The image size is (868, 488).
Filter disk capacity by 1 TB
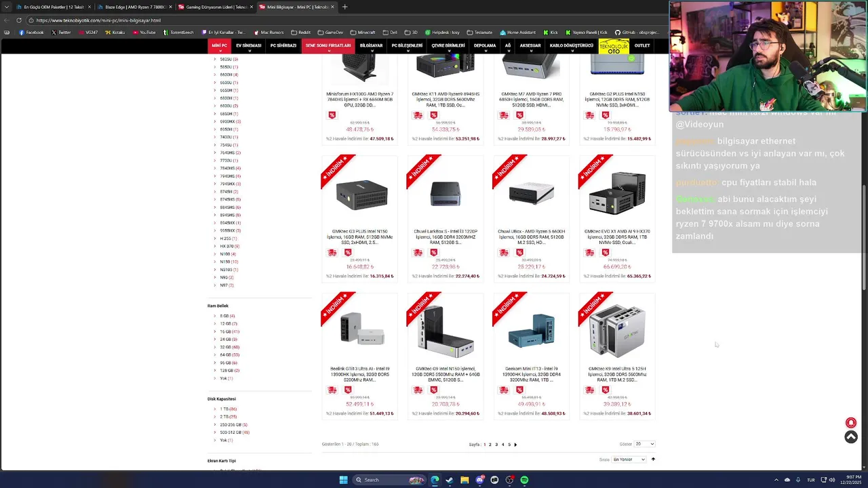228,409
